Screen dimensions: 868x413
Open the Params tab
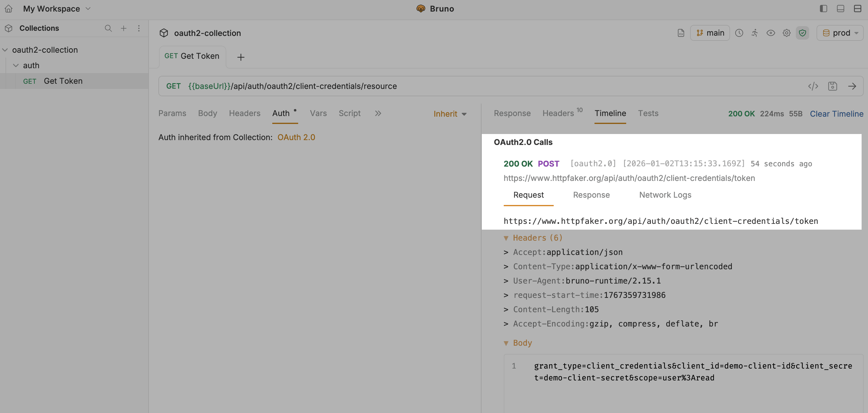pos(172,114)
